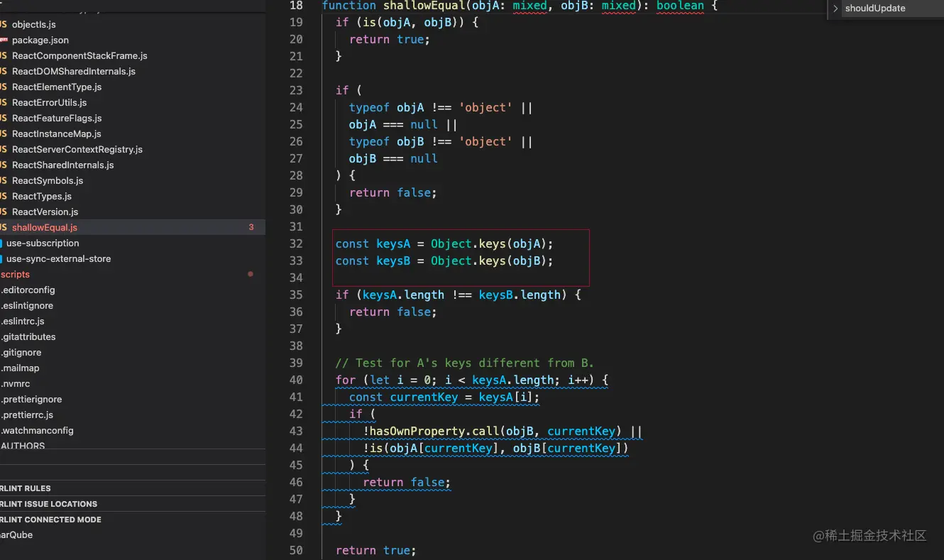Open ReactTypes.js from the file list
Image resolution: width=944 pixels, height=560 pixels.
pyautogui.click(x=42, y=196)
